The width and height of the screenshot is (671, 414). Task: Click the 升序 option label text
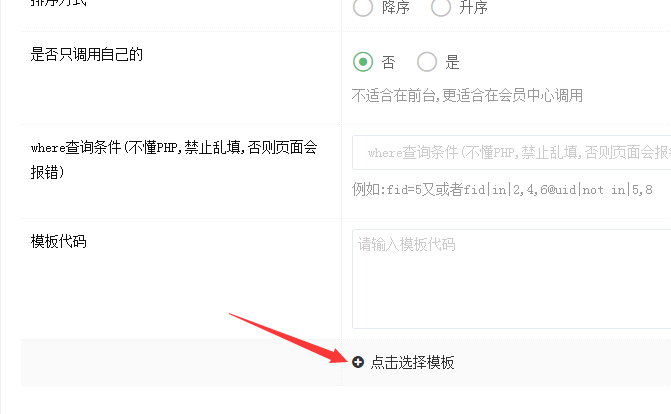click(x=473, y=7)
